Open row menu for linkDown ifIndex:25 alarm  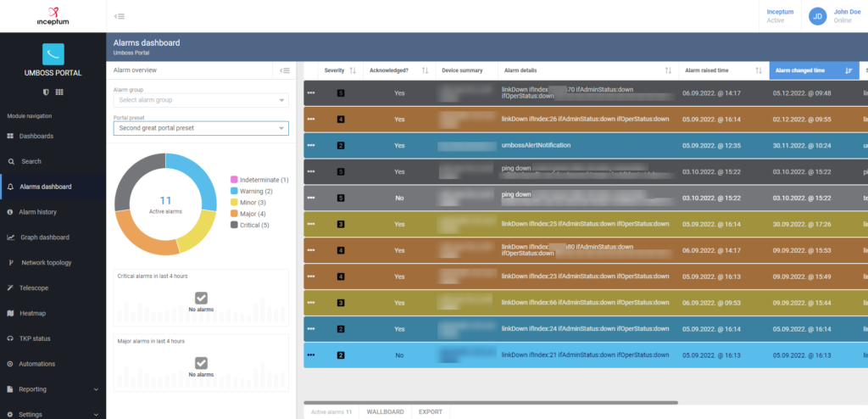pos(311,224)
